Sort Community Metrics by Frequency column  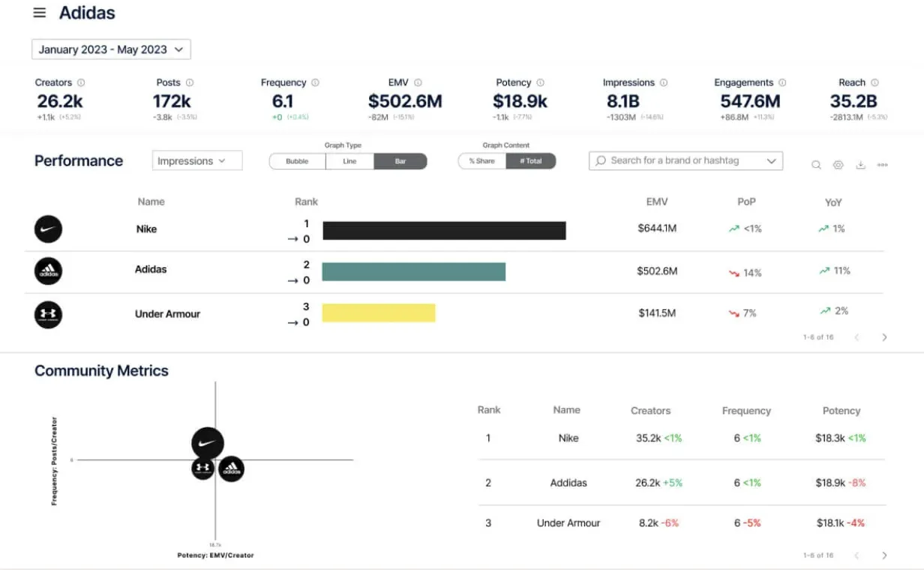coord(746,411)
